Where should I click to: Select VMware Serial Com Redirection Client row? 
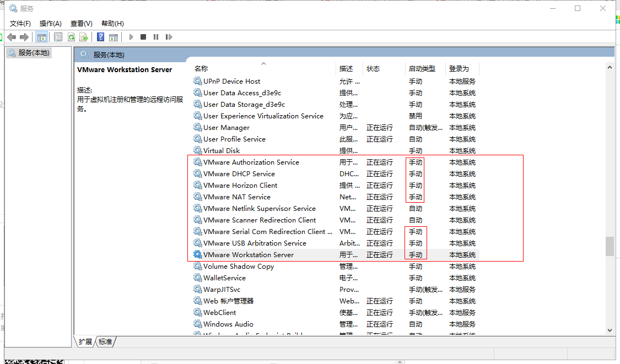335,231
